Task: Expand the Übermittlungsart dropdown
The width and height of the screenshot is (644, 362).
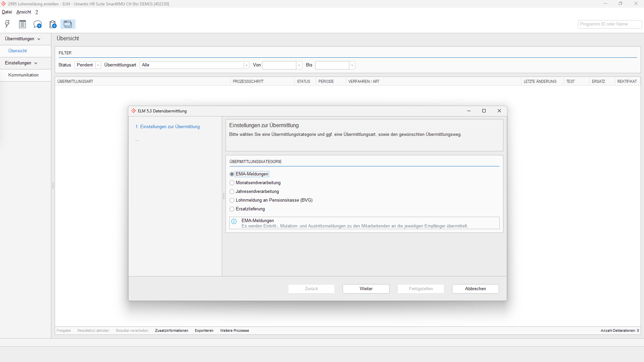Action: (x=246, y=65)
